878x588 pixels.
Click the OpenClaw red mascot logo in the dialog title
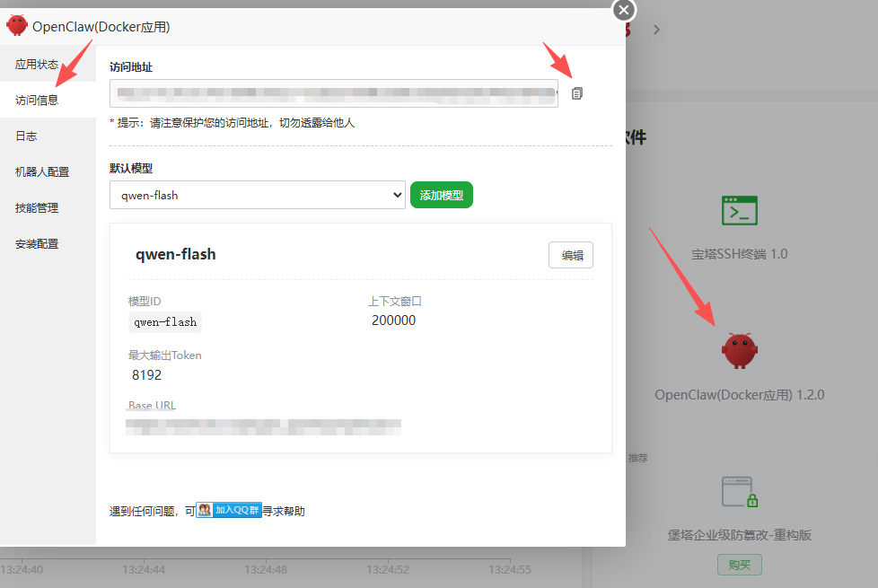tap(17, 25)
